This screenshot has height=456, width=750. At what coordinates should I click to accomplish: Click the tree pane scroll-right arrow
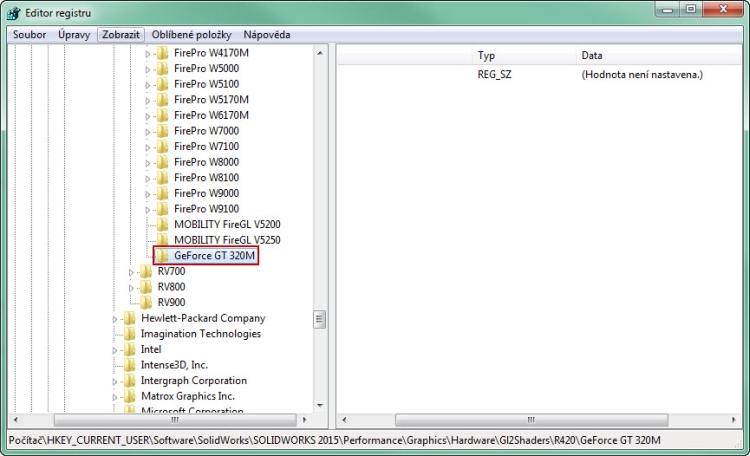coord(305,420)
